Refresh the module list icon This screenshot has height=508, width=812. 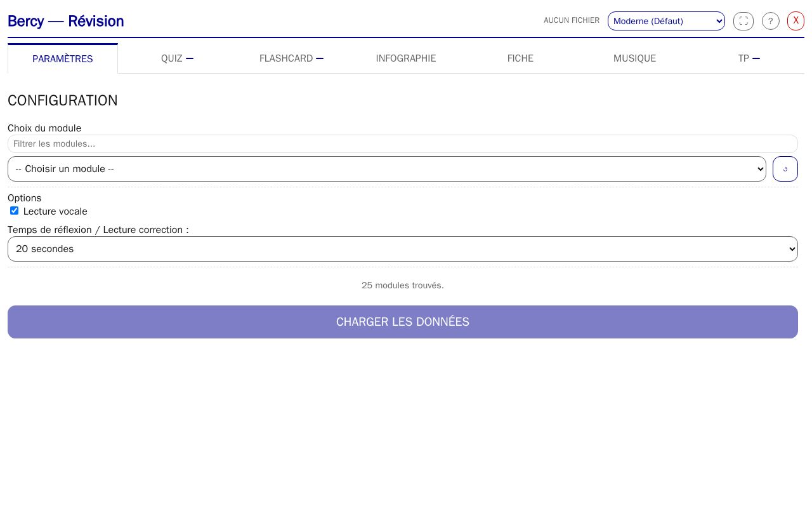click(x=785, y=169)
